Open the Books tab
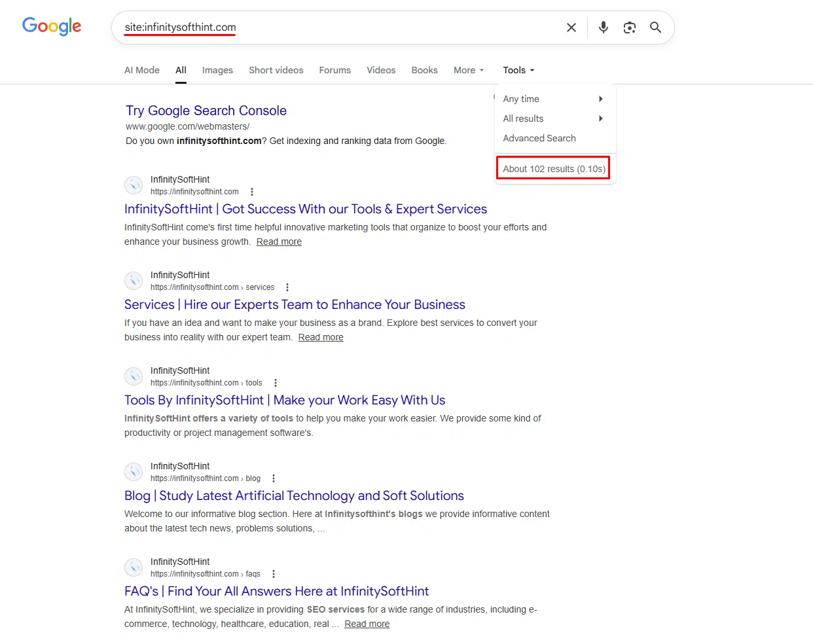The width and height of the screenshot is (813, 644). point(424,70)
